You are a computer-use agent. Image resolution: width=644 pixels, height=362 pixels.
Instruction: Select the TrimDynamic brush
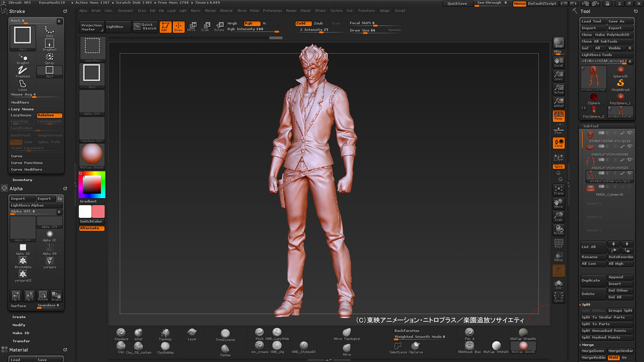225,335
